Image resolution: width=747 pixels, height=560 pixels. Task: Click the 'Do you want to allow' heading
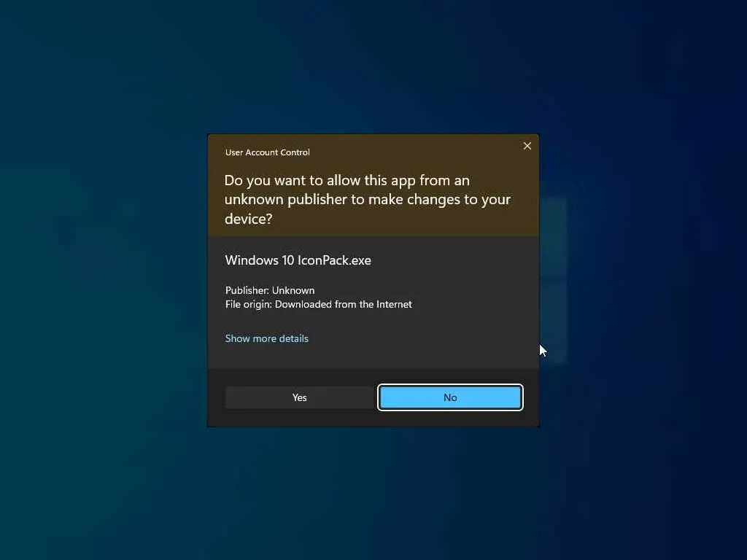tap(368, 200)
